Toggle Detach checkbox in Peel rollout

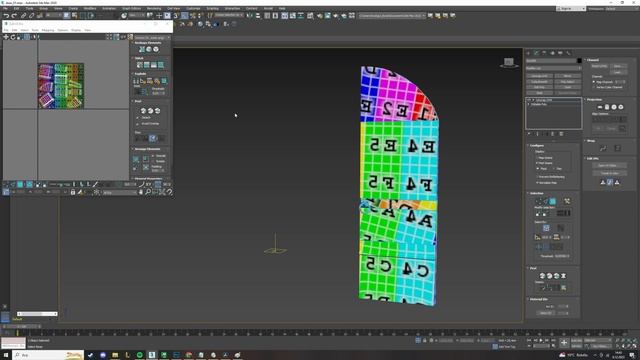[x=138, y=118]
